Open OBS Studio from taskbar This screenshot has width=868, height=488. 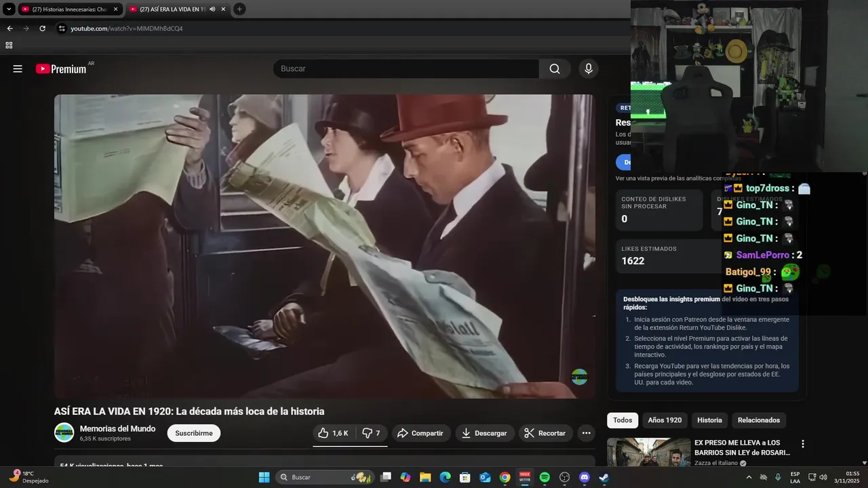[564, 477]
